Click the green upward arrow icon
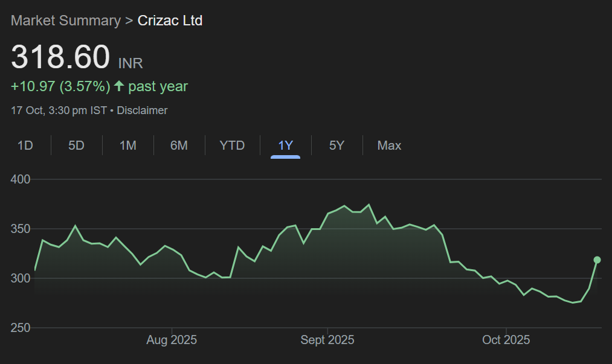Screen dimensions: 612x364 [119, 86]
